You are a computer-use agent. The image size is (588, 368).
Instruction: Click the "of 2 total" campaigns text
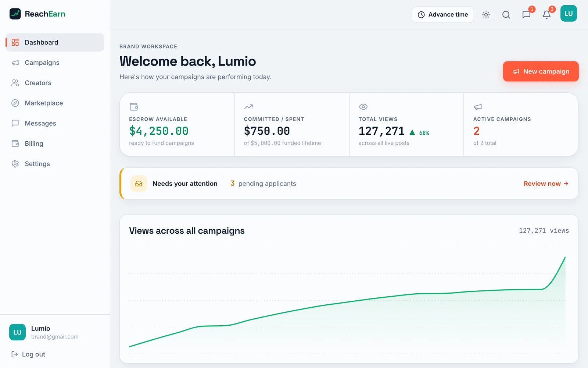click(x=485, y=143)
